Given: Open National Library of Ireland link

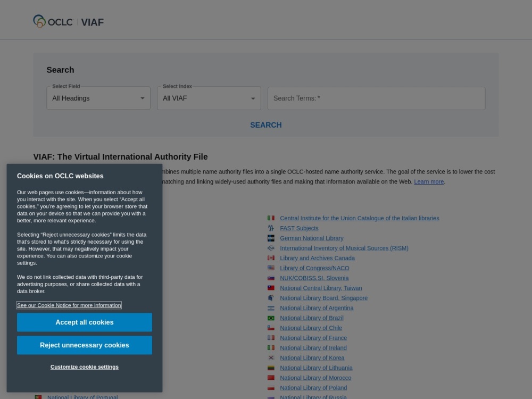Looking at the screenshot, I should (313, 348).
